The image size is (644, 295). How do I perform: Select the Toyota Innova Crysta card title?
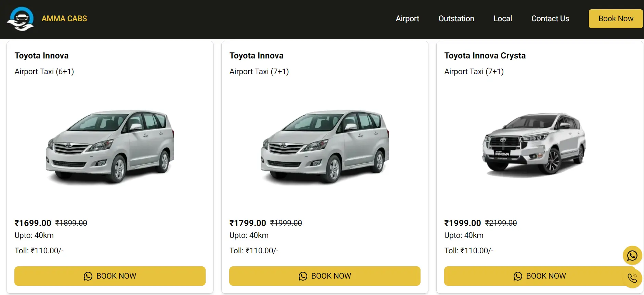coord(485,55)
